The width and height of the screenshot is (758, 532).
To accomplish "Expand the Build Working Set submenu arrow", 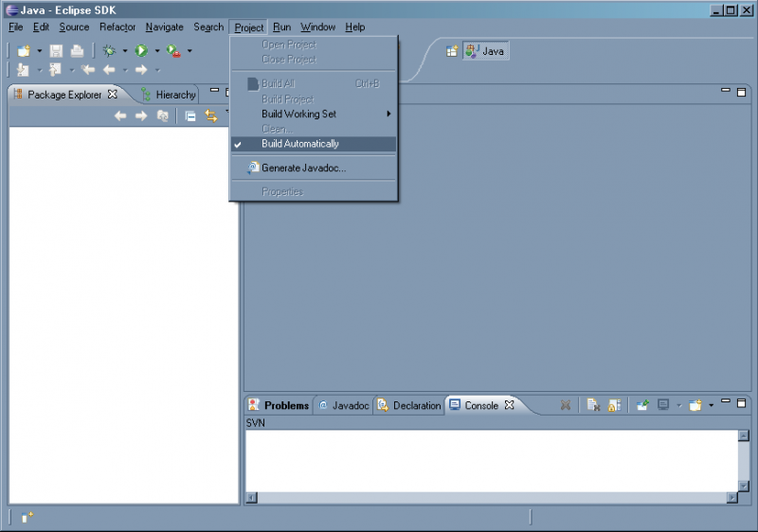I will tap(388, 114).
